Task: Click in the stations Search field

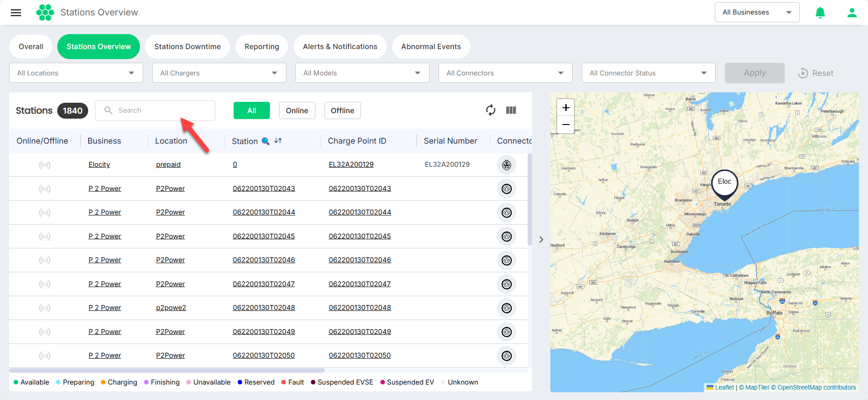Action: point(155,110)
